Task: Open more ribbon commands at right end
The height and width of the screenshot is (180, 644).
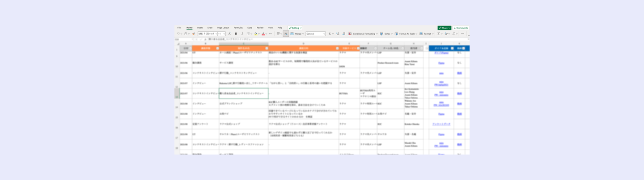Action: tap(462, 34)
